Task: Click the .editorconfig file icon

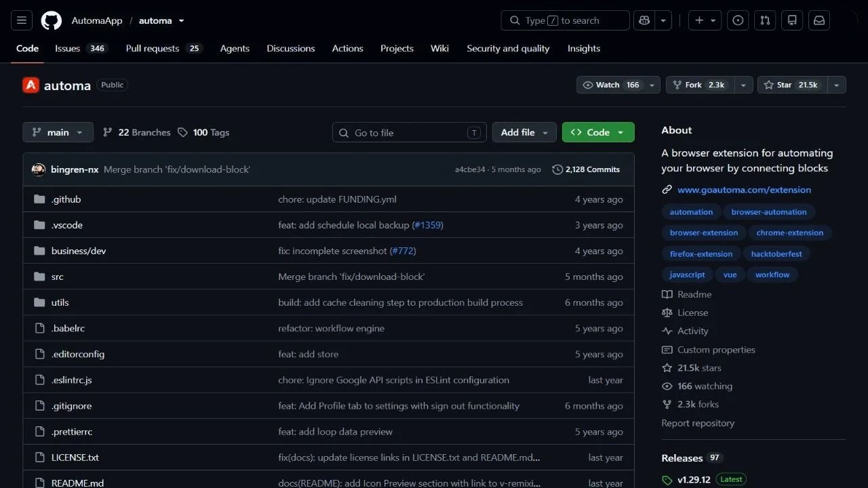Action: (39, 354)
